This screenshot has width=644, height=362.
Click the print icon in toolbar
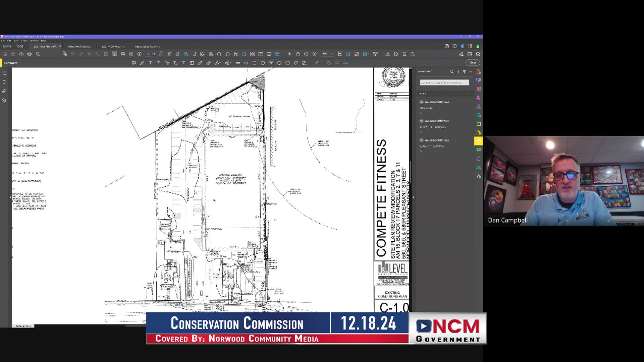coord(30,54)
